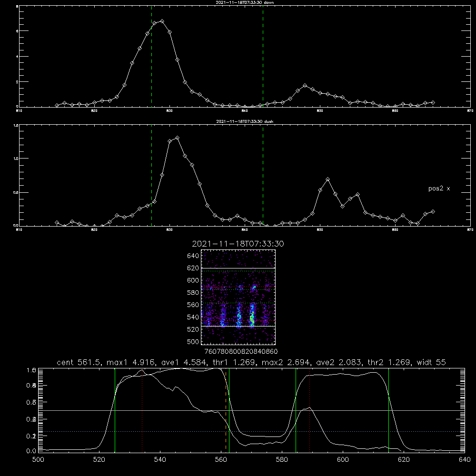Click the '2021-11-18T07:33:30 dusk' plot title
Viewport: 476px width, 476px height.
(245, 121)
